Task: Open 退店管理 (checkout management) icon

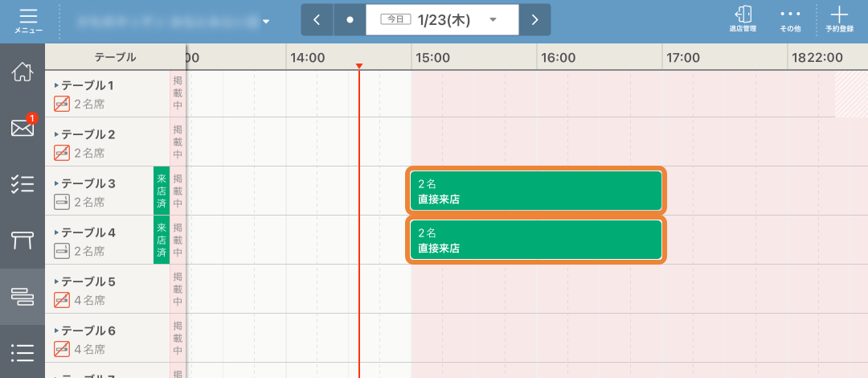Action: (742, 19)
